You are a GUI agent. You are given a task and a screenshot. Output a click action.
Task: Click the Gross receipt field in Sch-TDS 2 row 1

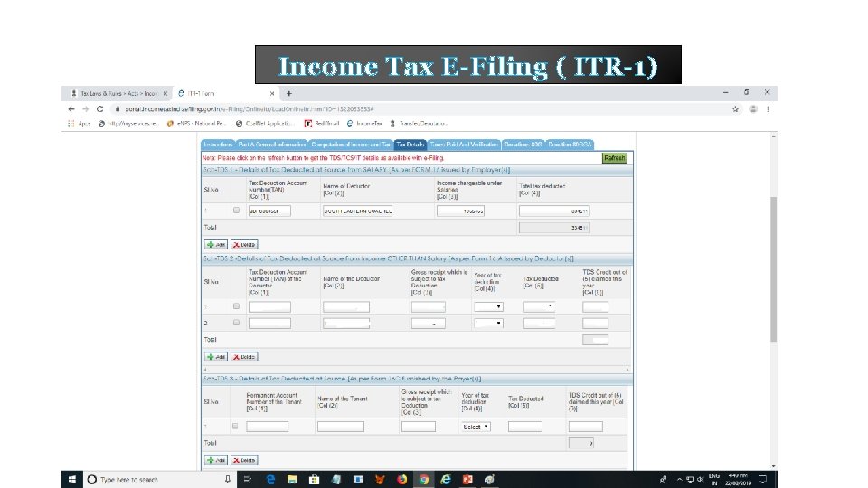pyautogui.click(x=429, y=306)
